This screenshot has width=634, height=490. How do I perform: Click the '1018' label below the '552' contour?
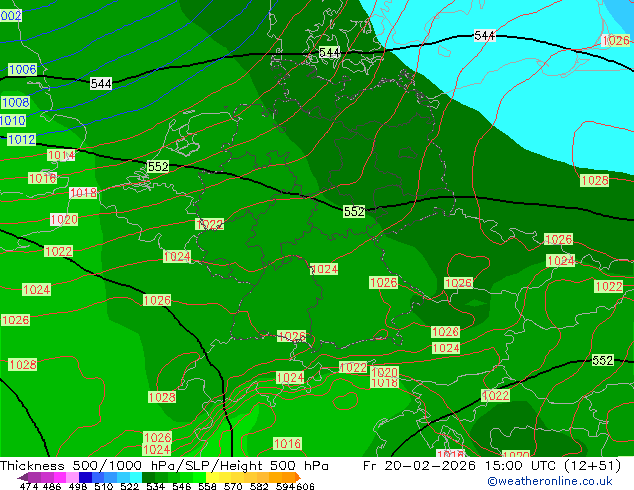point(83,193)
